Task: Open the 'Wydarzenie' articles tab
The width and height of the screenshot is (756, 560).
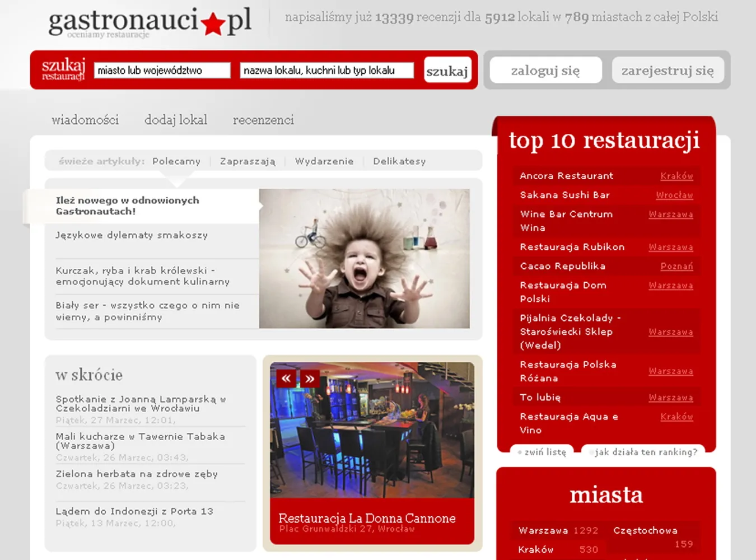Action: point(324,161)
